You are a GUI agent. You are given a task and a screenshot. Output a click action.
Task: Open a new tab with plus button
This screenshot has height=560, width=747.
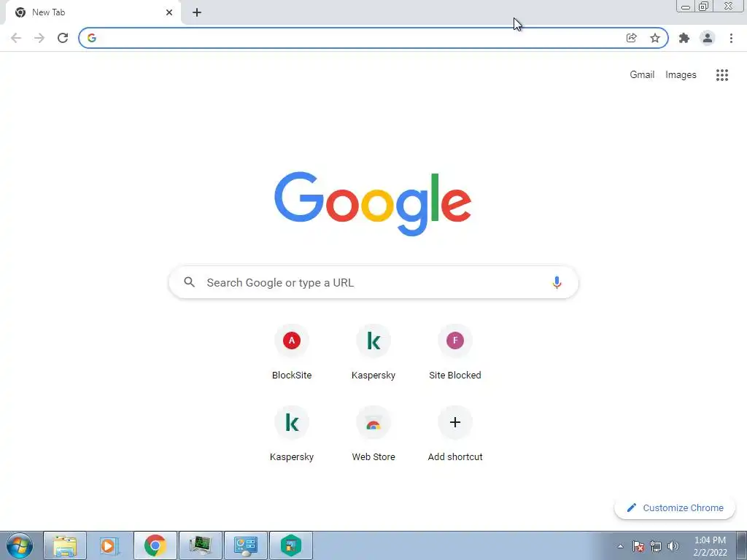197,12
